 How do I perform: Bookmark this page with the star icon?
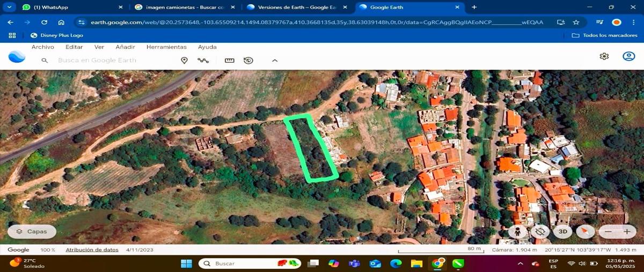[576, 22]
